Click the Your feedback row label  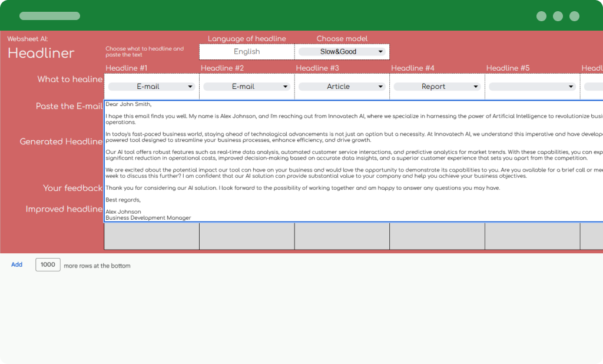click(72, 188)
